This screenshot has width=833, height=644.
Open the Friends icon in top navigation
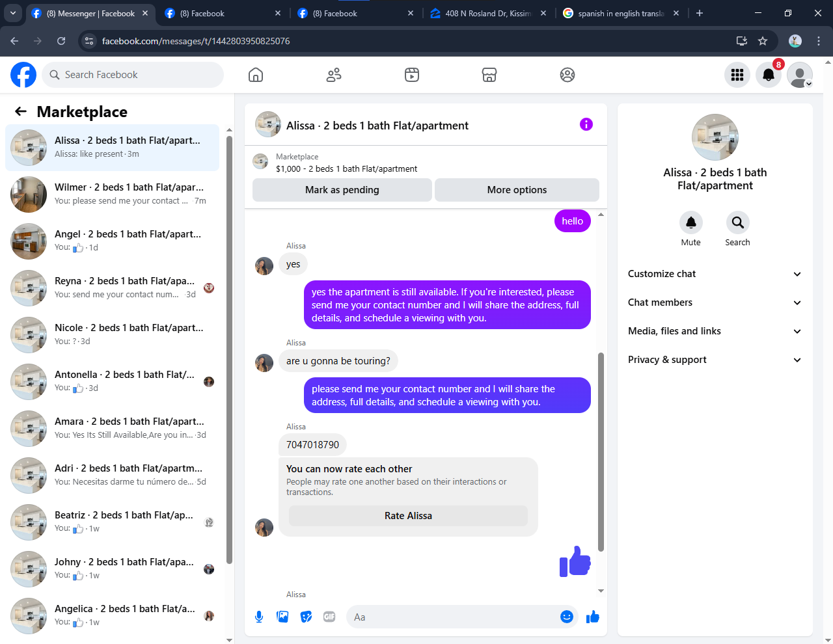pos(334,75)
